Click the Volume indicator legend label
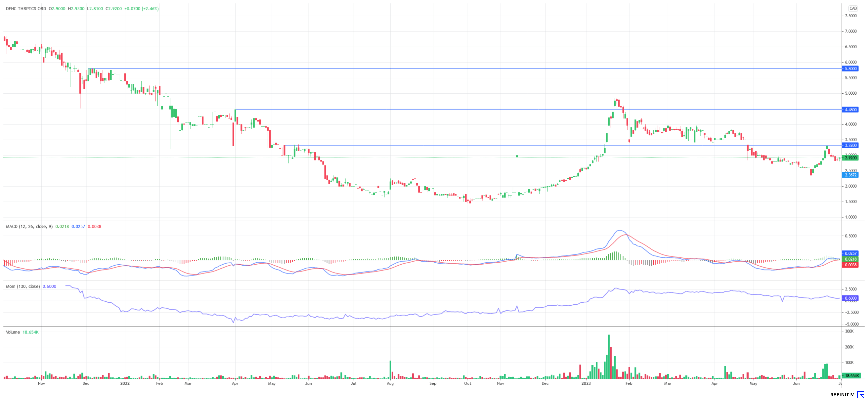The width and height of the screenshot is (868, 398). click(x=13, y=332)
